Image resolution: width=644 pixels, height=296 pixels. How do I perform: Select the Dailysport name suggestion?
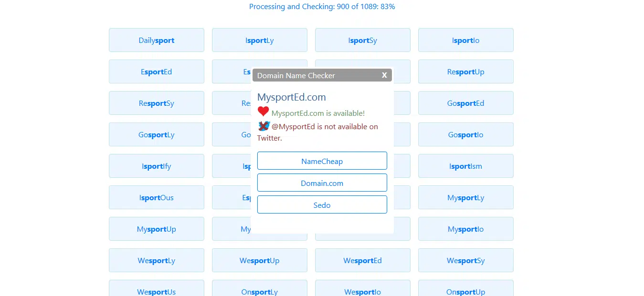[x=156, y=41]
